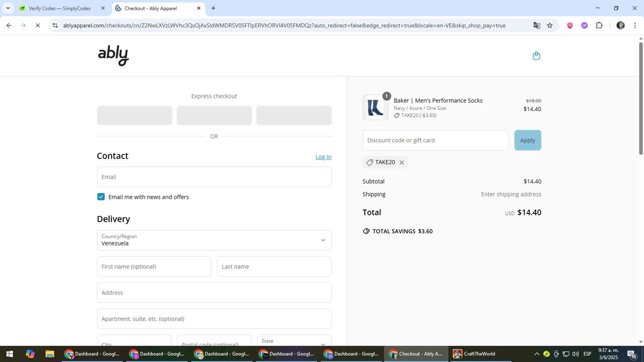Open the notification center icon
Screen dimensions: 644x362
click(x=632, y=354)
